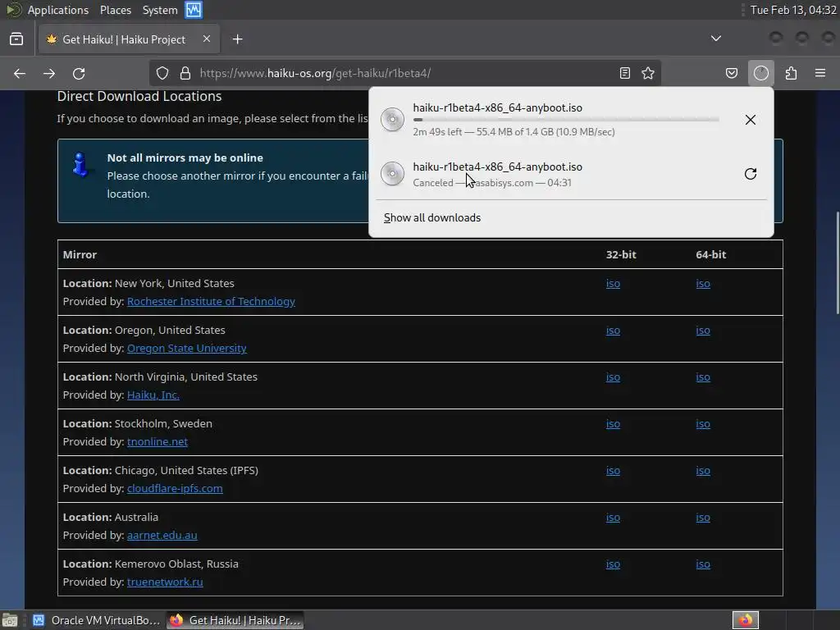Open the Places menu
The width and height of the screenshot is (840, 630).
tap(115, 10)
